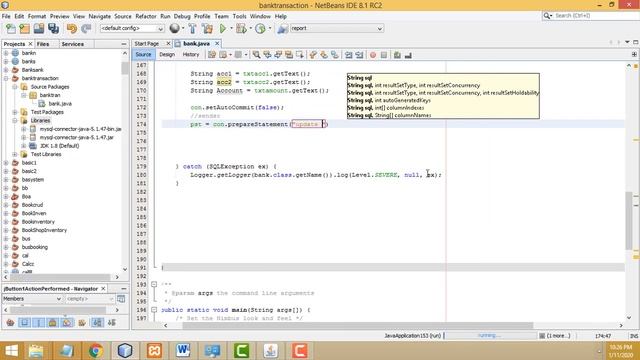Screen dimensions: 640x360
Task: Select the BookShopInventory project
Action: coord(44,230)
